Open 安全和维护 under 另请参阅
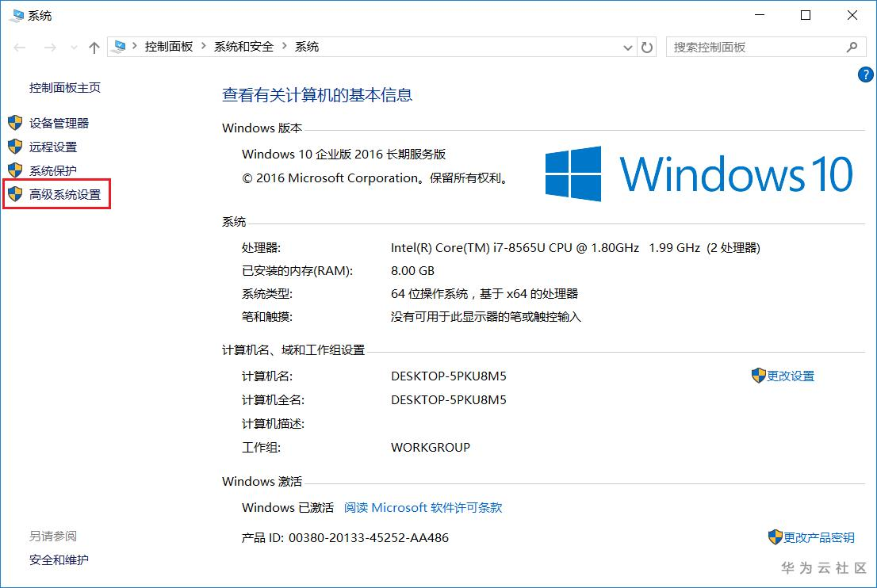Screen dimensions: 877x588 (x=59, y=559)
